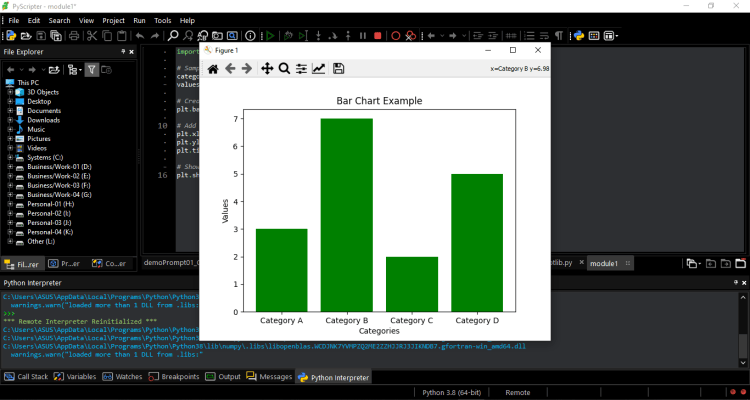750x400 pixels.
Task: Click the Open file toolbar icon
Action: point(26,36)
